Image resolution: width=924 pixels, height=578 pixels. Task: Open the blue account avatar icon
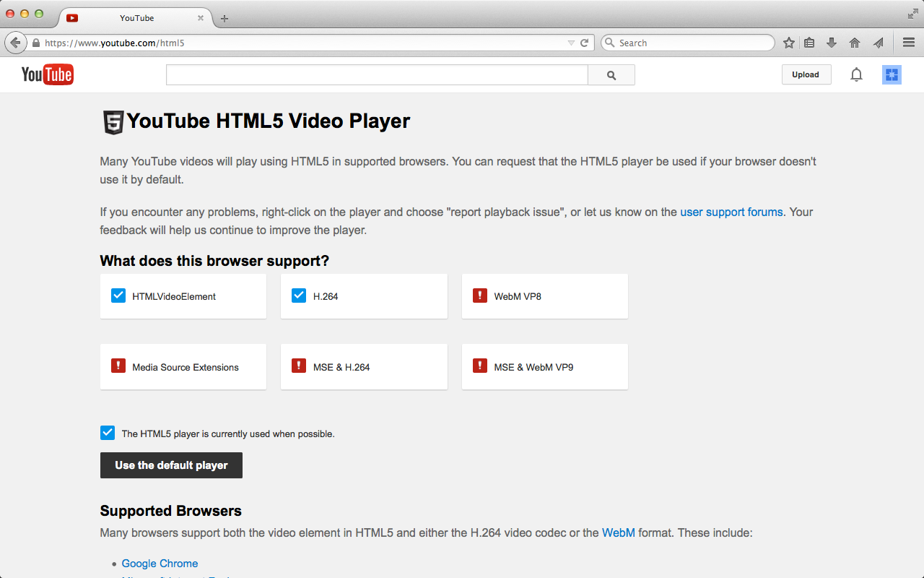click(892, 74)
